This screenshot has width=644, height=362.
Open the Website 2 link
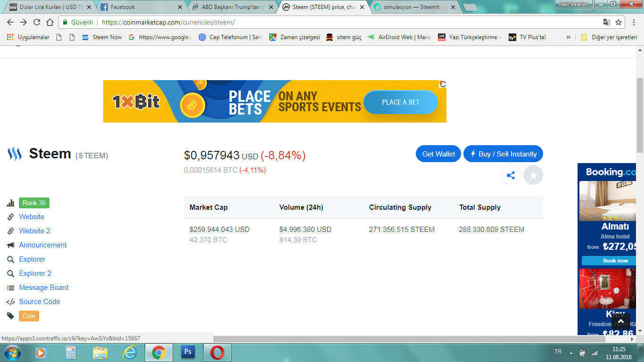tap(34, 231)
